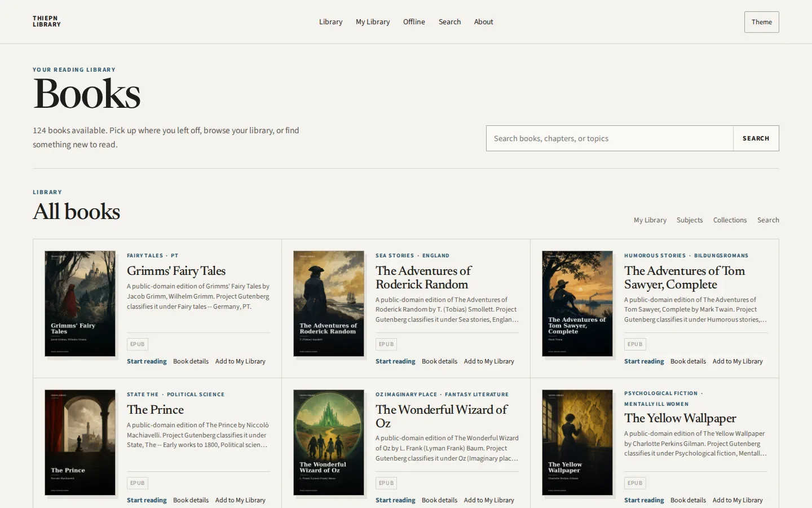Start reading Roderick Random
Image resolution: width=812 pixels, height=508 pixels.
(395, 361)
